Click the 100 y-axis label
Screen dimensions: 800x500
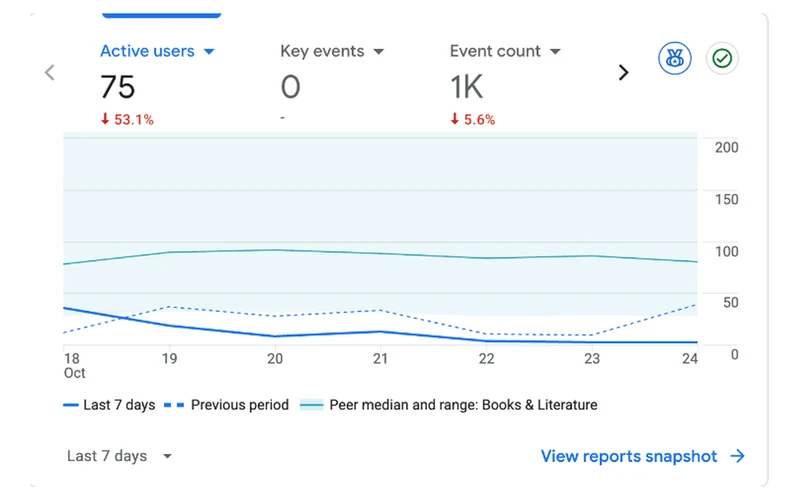click(x=727, y=251)
